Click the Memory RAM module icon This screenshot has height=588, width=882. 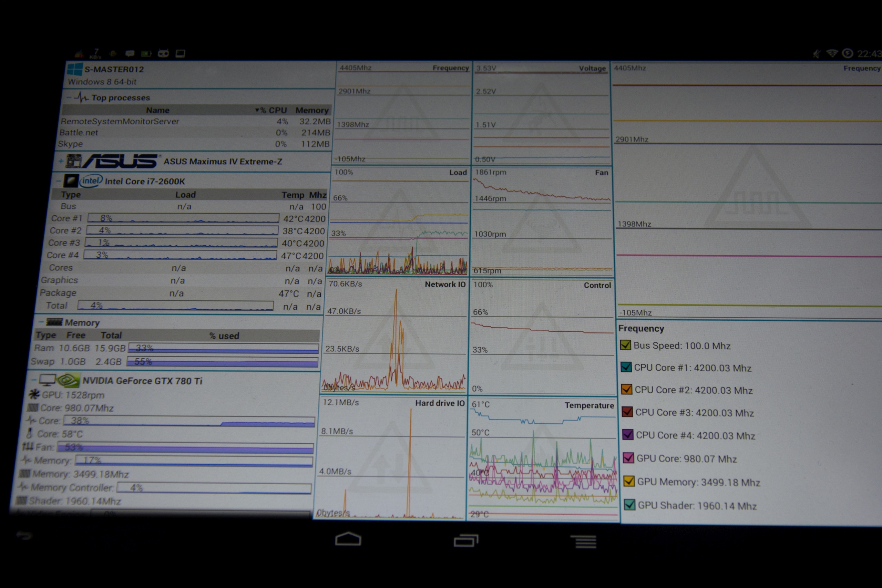pos(54,322)
